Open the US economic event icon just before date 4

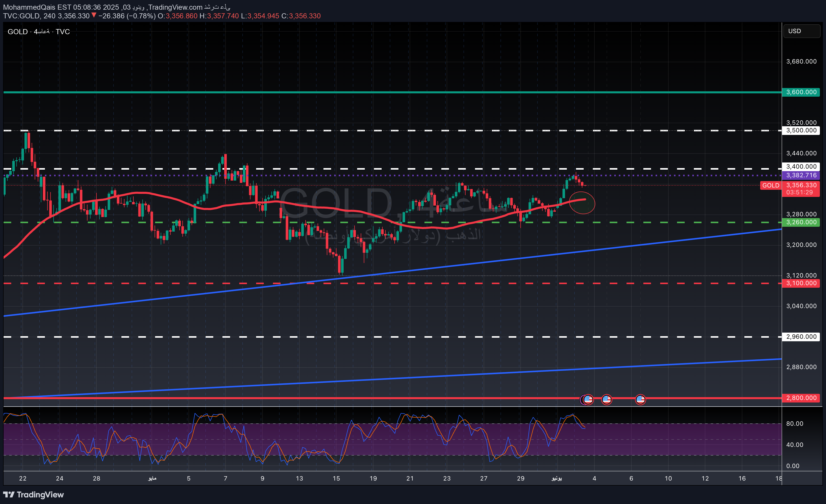click(x=588, y=399)
